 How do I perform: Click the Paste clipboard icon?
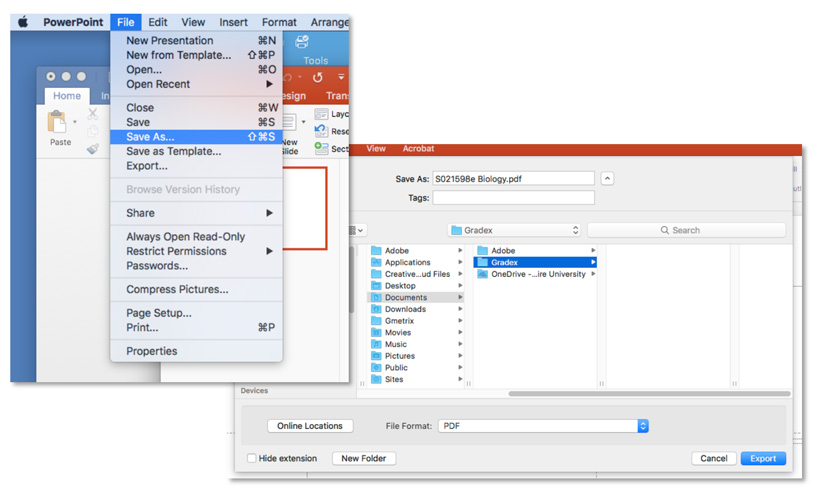[59, 123]
